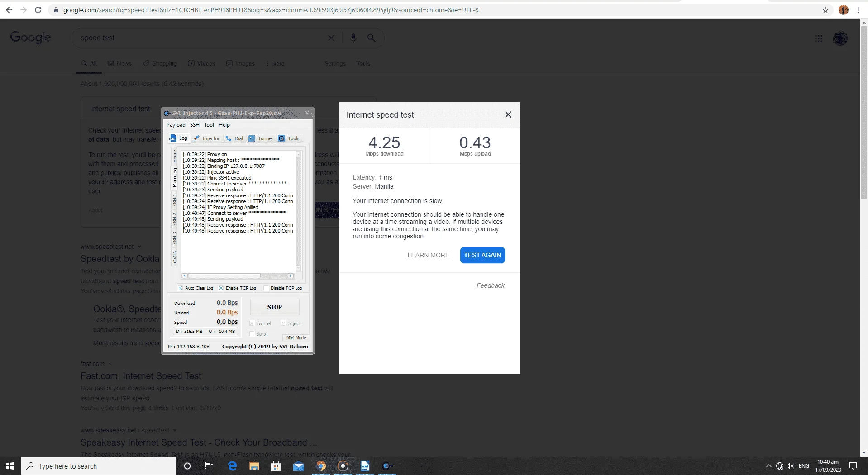This screenshot has width=868, height=475.
Task: Open Microsoft Store from taskbar
Action: (276, 466)
